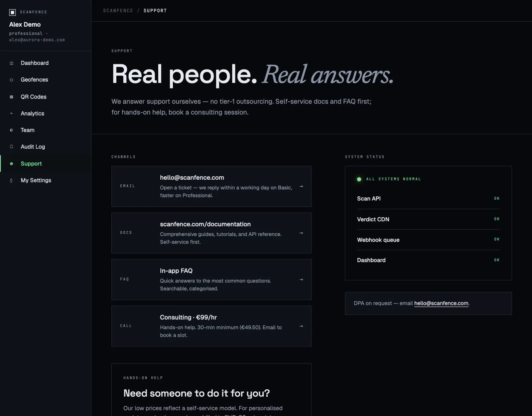
Task: Open the QR Codes page
Action: click(46, 97)
